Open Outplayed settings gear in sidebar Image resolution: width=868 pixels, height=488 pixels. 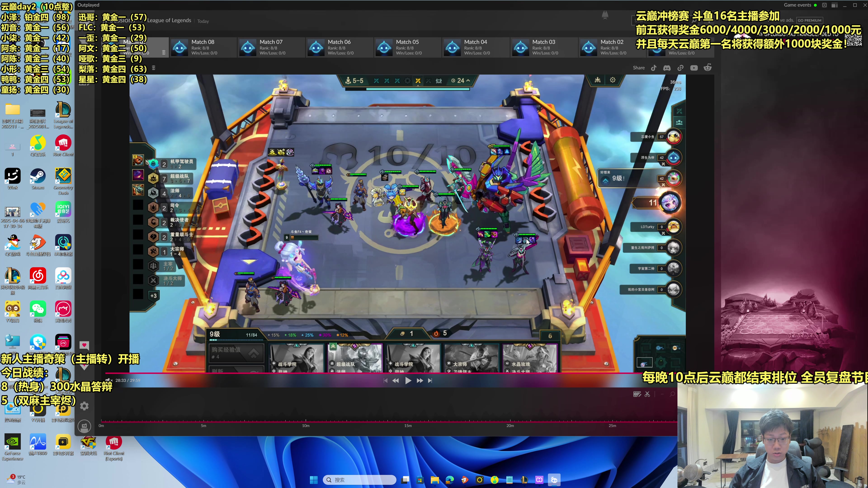84,406
